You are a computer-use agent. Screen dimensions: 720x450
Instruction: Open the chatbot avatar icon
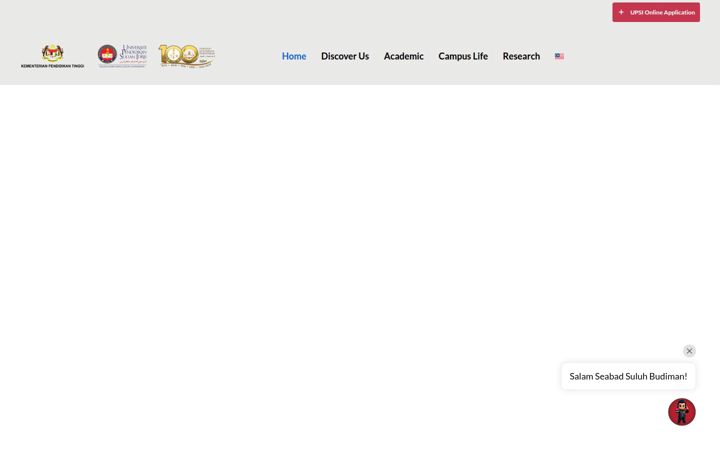point(681,411)
